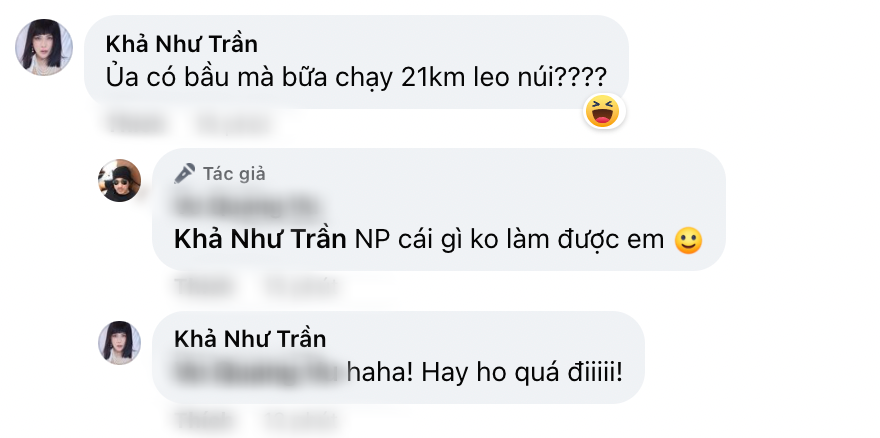880x438 pixels.
Task: Click the Khả Như Trần mention in the author's reply
Action: [x=260, y=240]
